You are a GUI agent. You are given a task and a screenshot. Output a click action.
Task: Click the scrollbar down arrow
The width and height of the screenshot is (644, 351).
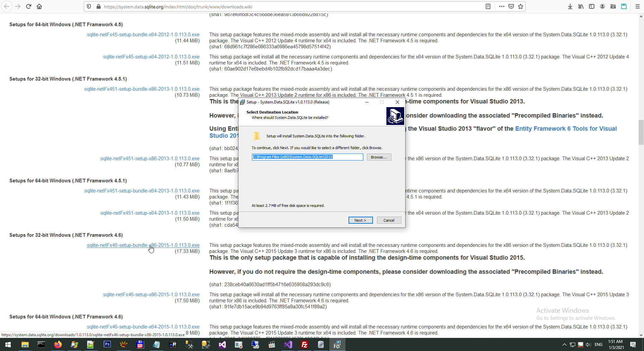(641, 335)
